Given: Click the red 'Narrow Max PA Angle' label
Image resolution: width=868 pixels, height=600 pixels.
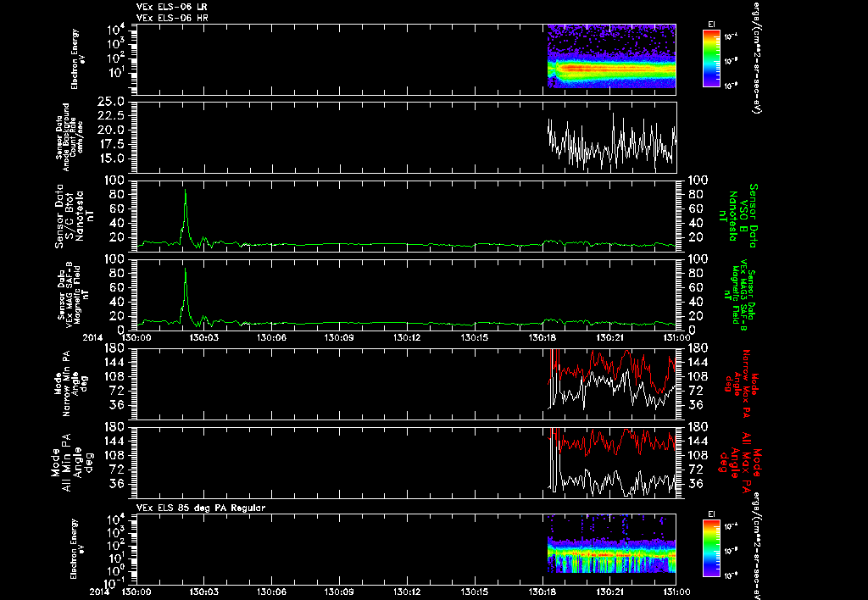Looking at the screenshot, I should click(740, 382).
